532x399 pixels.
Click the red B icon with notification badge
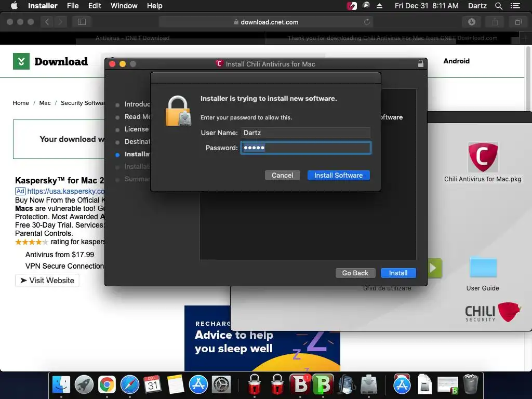tap(300, 384)
